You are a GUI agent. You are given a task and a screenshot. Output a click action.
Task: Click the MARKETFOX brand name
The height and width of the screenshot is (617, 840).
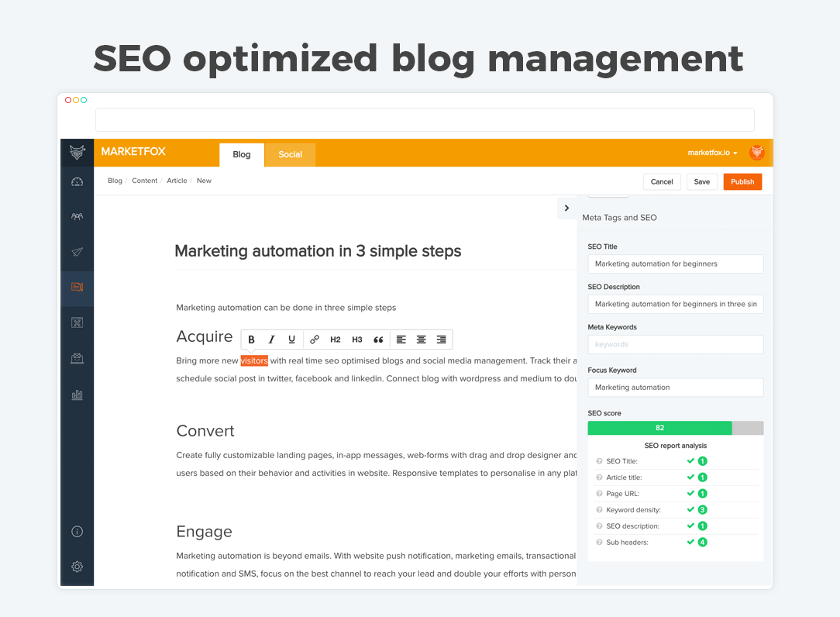coord(133,152)
